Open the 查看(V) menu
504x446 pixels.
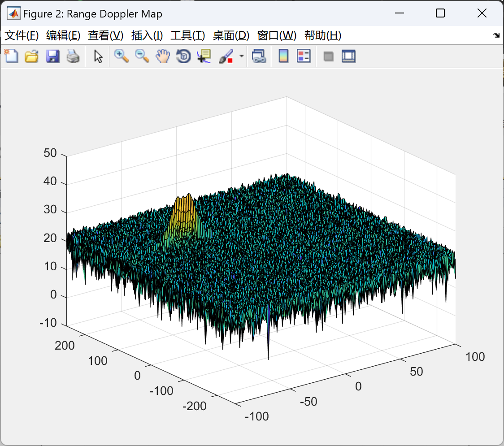[105, 35]
